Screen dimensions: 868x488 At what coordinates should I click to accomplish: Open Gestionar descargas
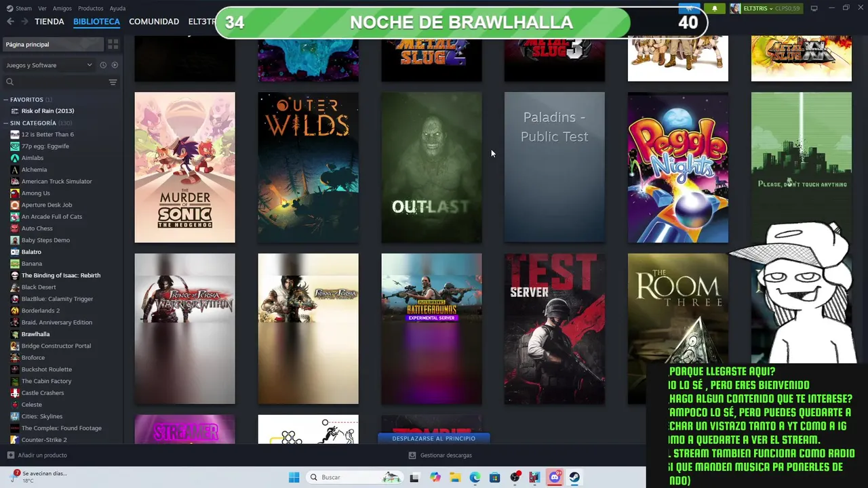tap(440, 455)
